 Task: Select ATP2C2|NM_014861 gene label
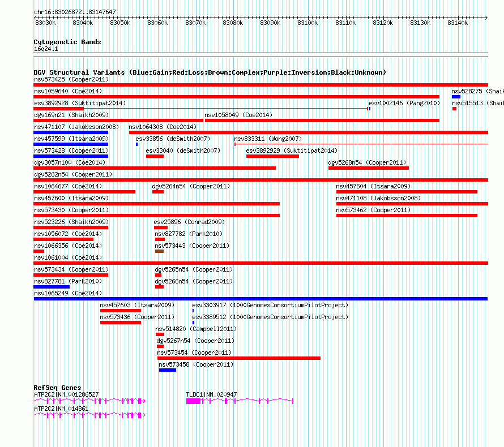61,409
